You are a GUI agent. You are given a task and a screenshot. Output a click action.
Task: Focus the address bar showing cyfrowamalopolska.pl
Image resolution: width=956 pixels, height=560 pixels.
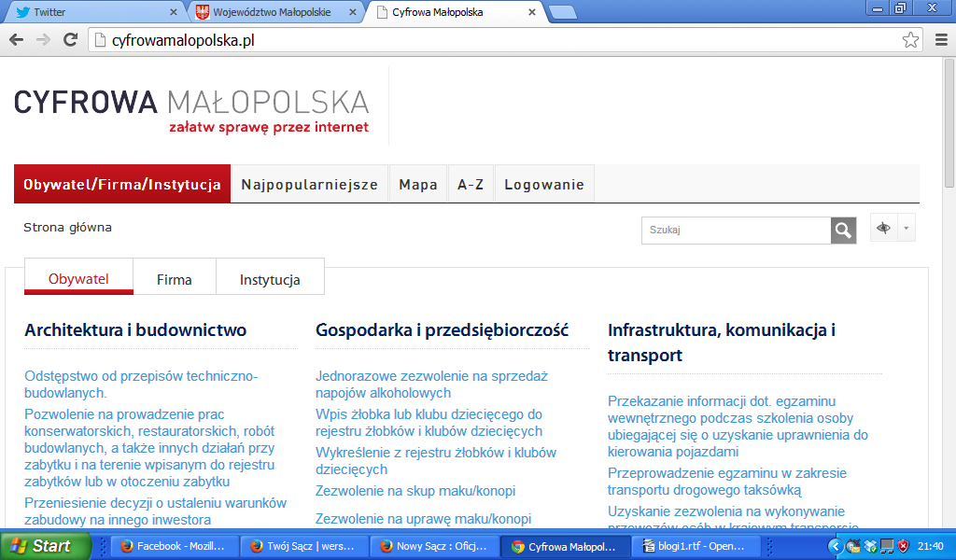506,40
